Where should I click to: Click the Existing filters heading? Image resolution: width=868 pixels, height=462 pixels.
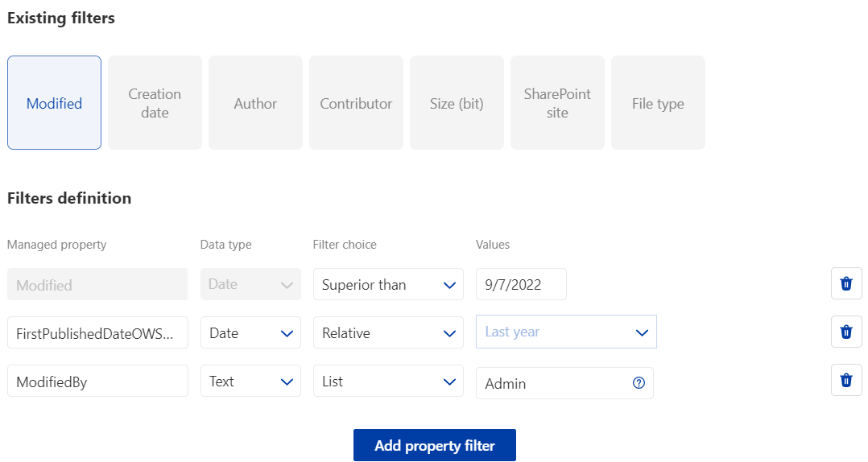coord(61,18)
